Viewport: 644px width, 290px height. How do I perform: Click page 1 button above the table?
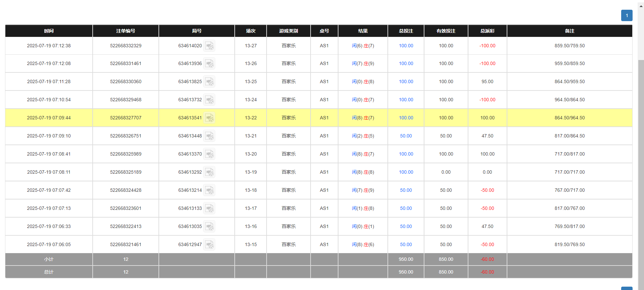[627, 15]
